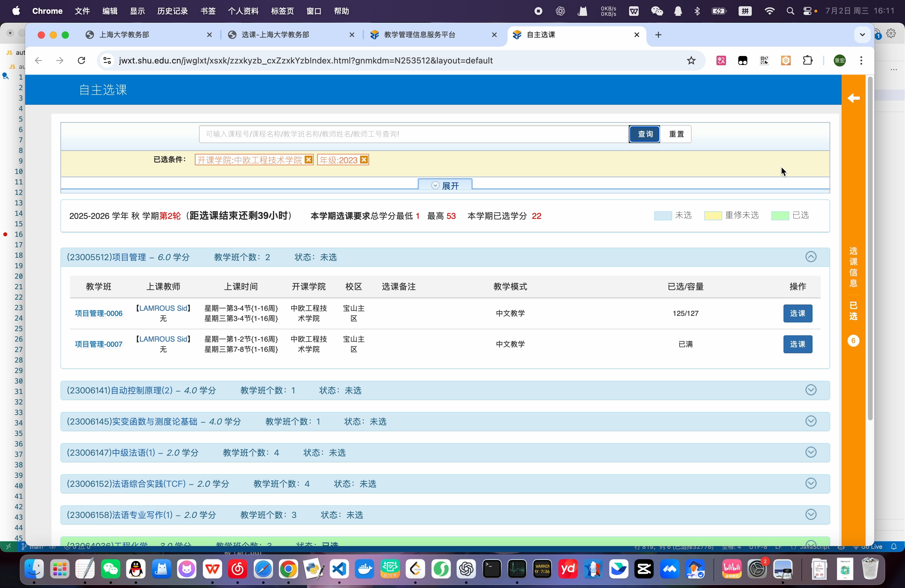Remove the 年级:2023 filter condition
This screenshot has height=588, width=905.
point(364,160)
